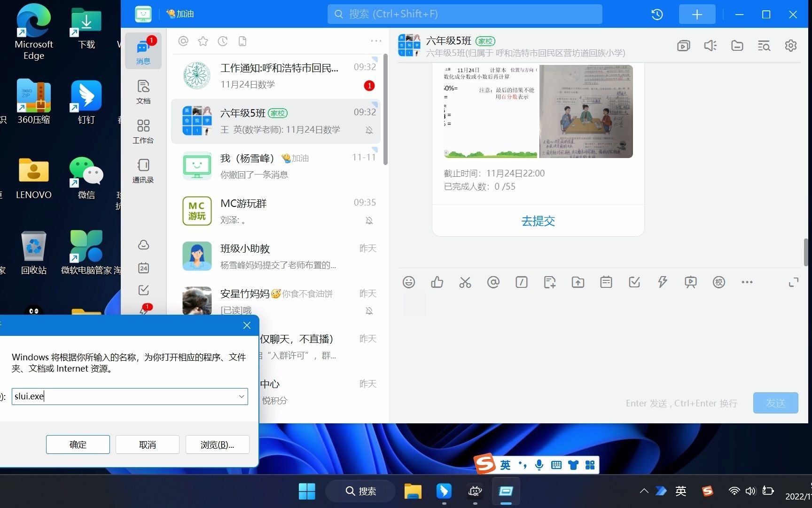Screen dimensions: 812x508
Task: Open group settings gear for 六年级5班
Action: (x=791, y=46)
